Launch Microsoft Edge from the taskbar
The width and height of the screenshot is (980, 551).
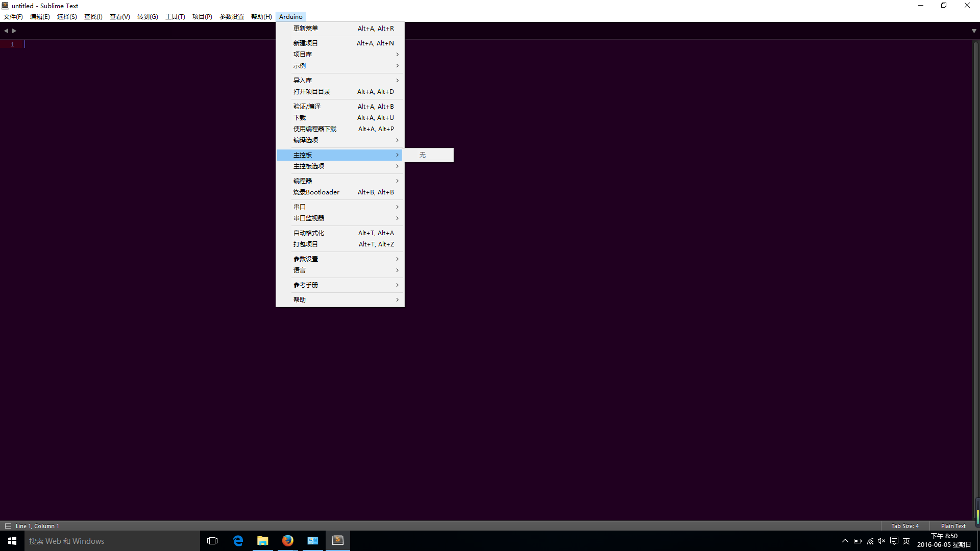pos(238,541)
